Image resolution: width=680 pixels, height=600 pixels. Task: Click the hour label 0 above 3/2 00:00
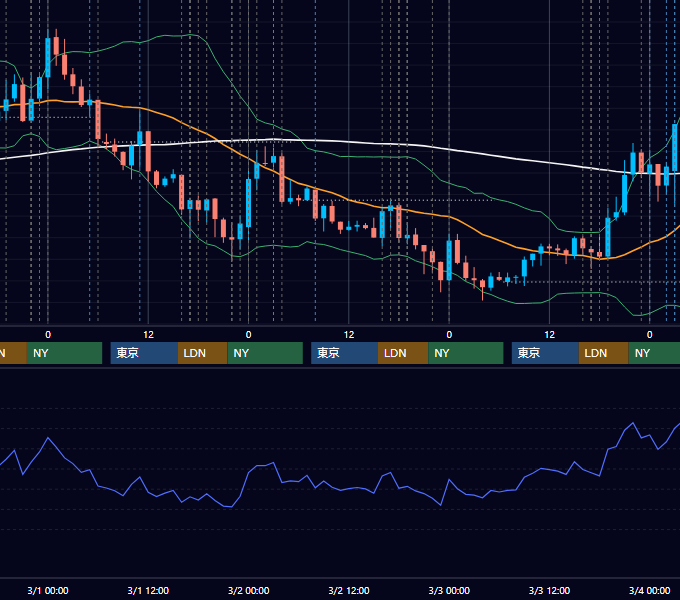coord(248,335)
